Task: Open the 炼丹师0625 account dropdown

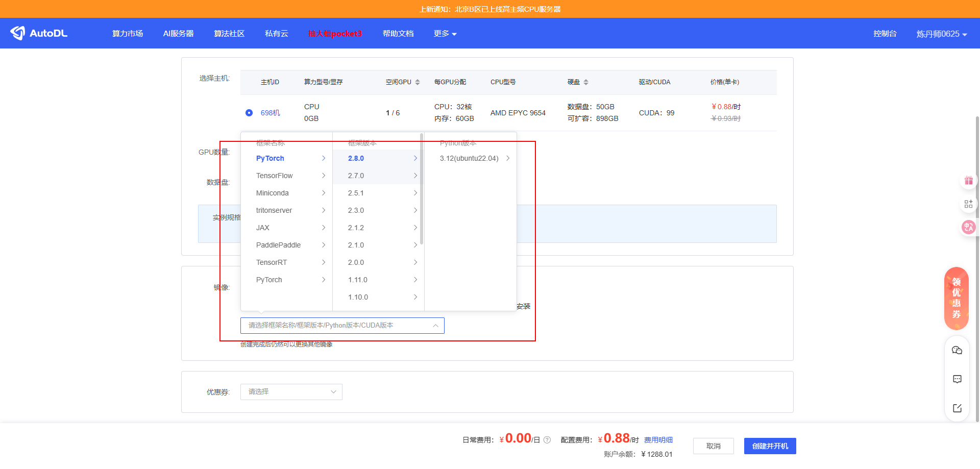Action: coord(942,34)
